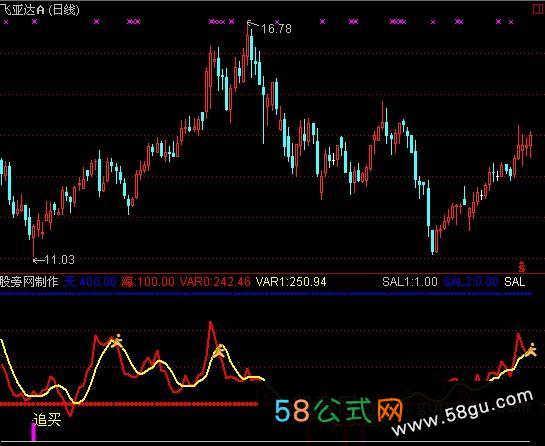Select the 飞亚达A (日线) chart title
545x446 pixels.
coord(40,9)
